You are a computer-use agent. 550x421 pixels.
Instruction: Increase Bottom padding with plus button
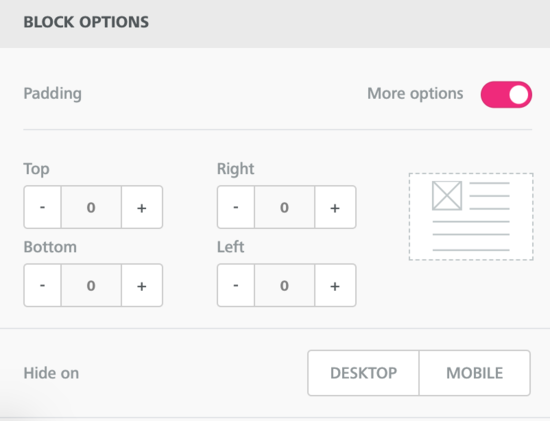(x=142, y=285)
